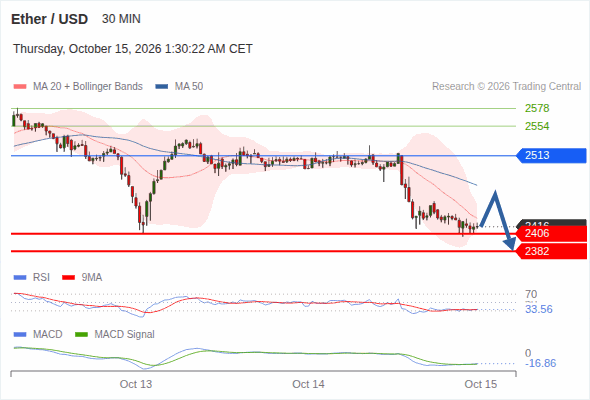Click the dark blue MA 50 legend swatch
590x400 pixels.
[x=162, y=87]
